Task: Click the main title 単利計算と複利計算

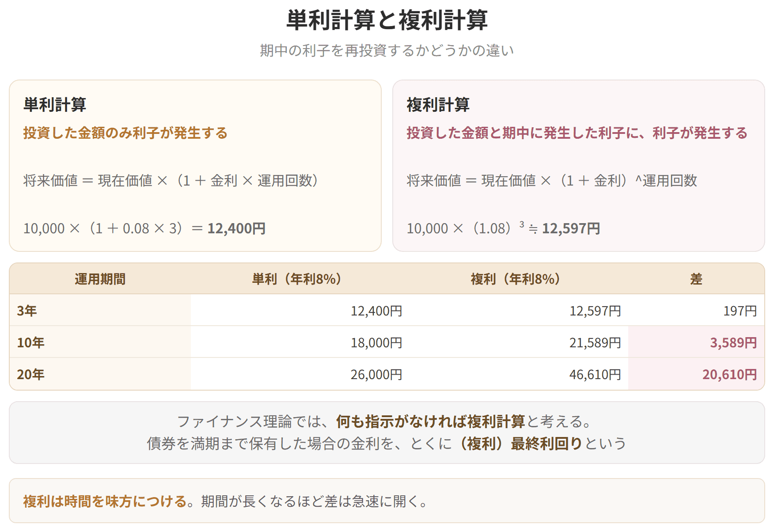Action: [387, 20]
